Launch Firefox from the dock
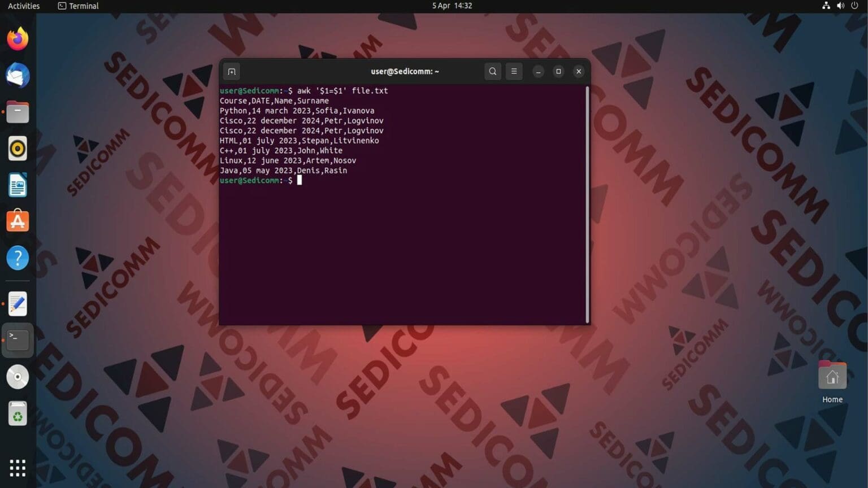The width and height of the screenshot is (868, 488). [18, 39]
